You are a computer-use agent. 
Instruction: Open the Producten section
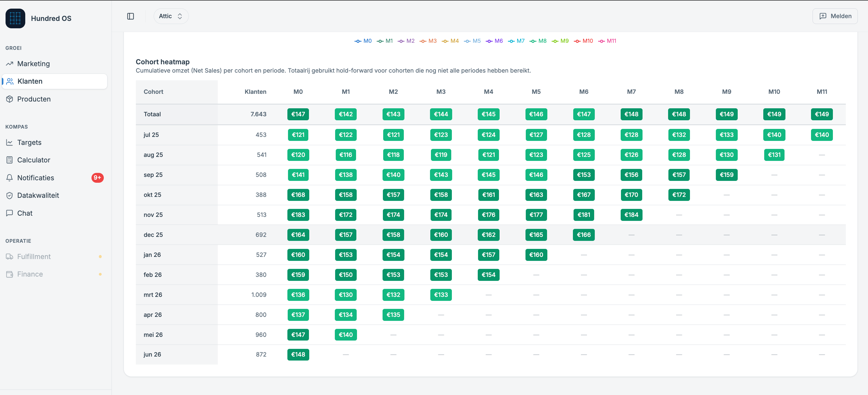55,99
